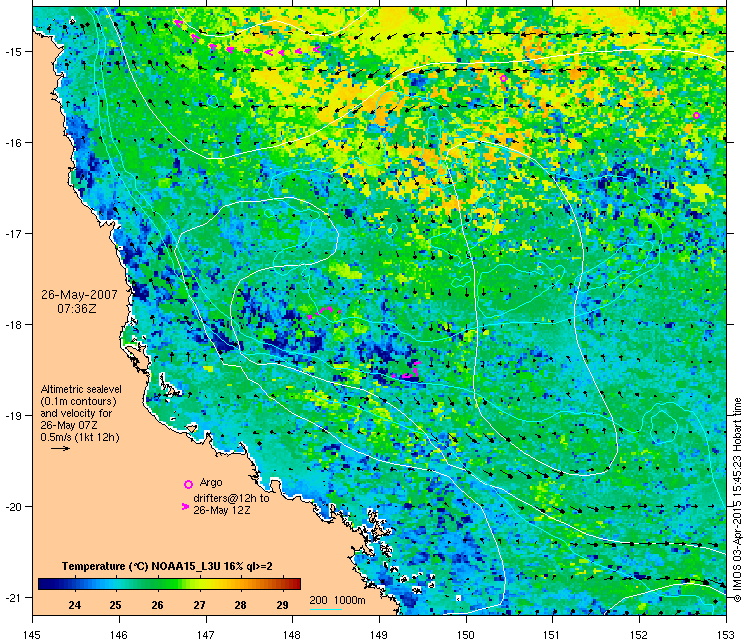
Task: Click the IMOS copyright timestamp text
Action: click(737, 500)
